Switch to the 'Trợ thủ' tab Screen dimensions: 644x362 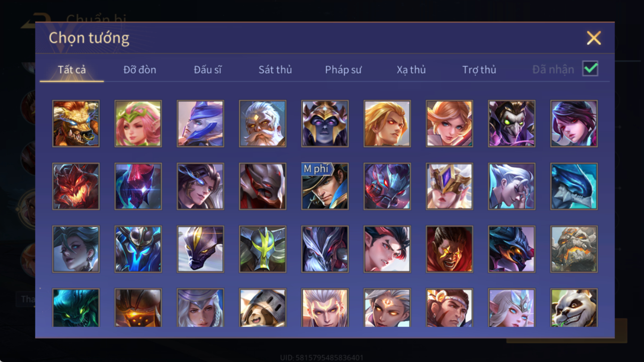tap(479, 70)
